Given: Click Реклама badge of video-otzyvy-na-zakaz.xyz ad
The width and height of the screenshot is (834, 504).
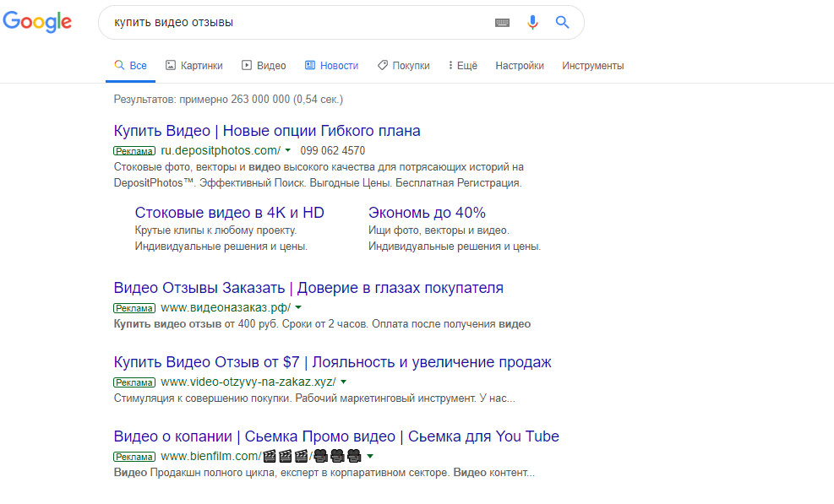Looking at the screenshot, I should point(134,382).
